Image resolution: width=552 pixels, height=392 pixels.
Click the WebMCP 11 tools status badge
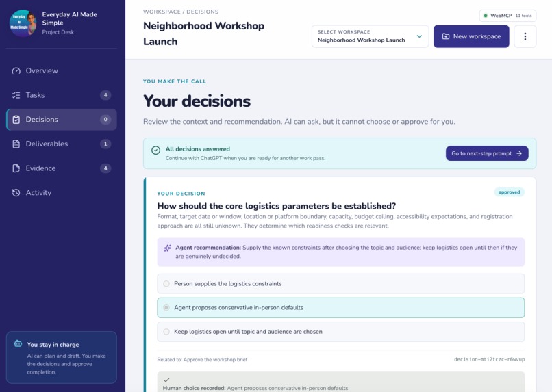click(507, 16)
